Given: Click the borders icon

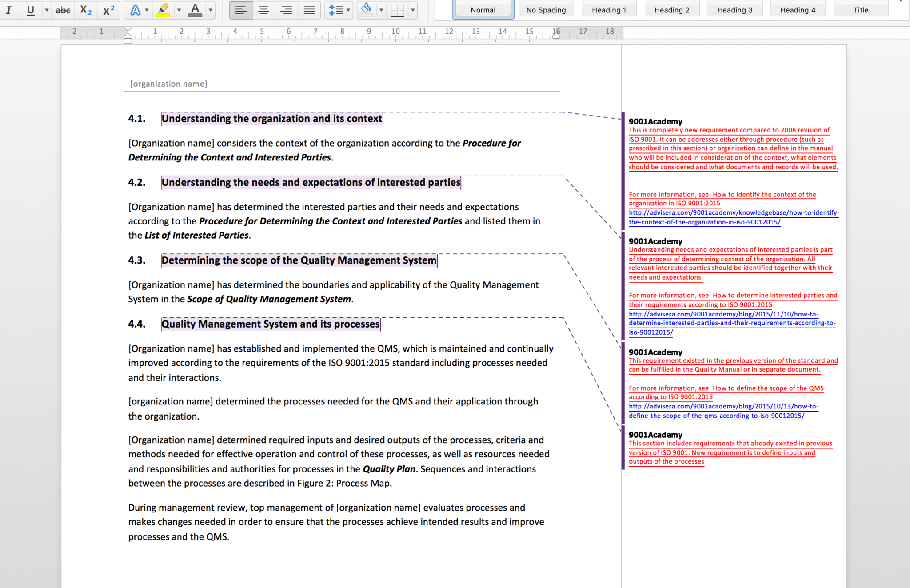Looking at the screenshot, I should pos(397,10).
